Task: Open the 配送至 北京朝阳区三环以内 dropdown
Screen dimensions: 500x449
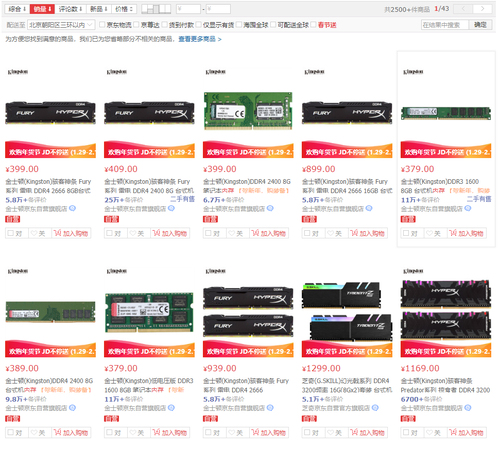Action: pyautogui.click(x=62, y=25)
